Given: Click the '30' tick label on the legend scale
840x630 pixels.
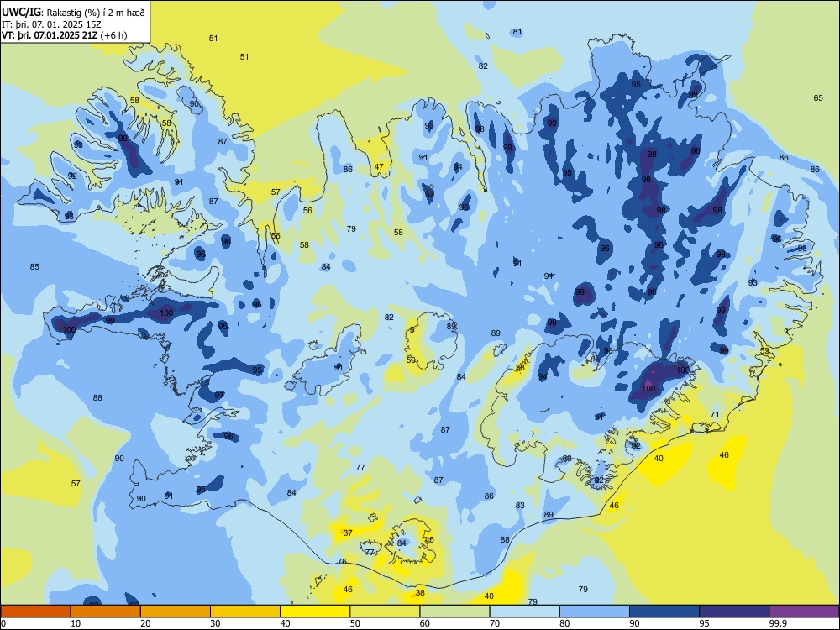Looking at the screenshot, I should [215, 623].
